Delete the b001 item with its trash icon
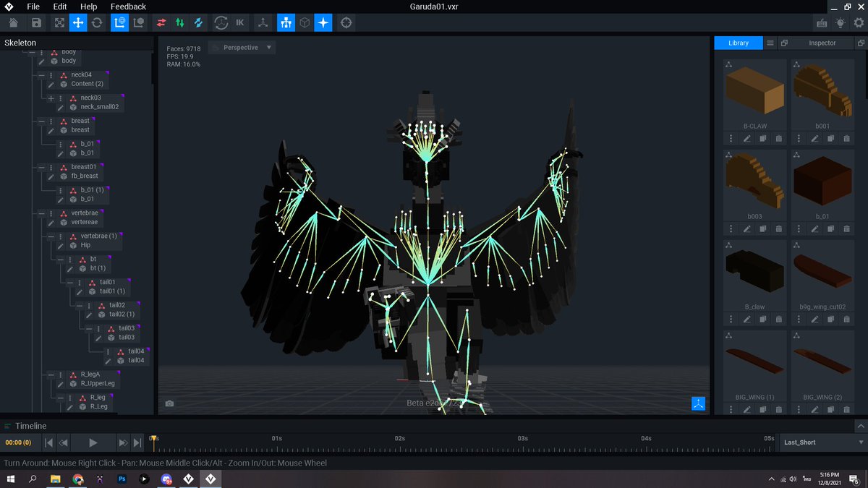This screenshot has height=488, width=868. pyautogui.click(x=846, y=138)
